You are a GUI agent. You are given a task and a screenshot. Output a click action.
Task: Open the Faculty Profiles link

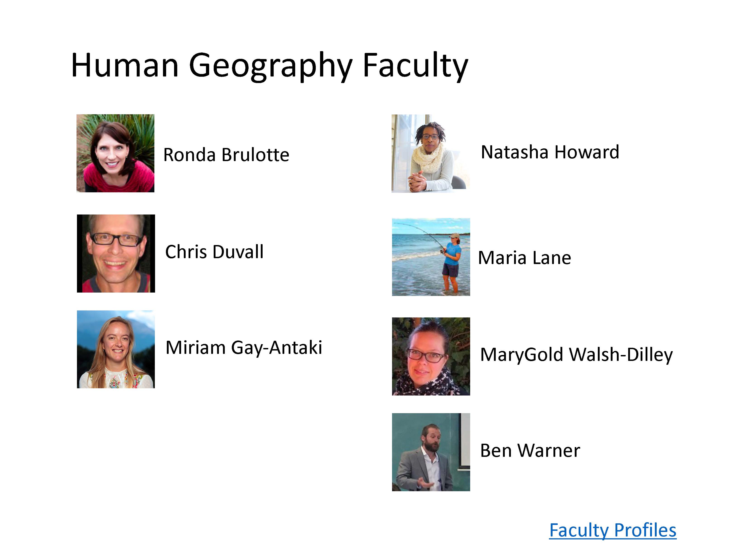tap(613, 530)
